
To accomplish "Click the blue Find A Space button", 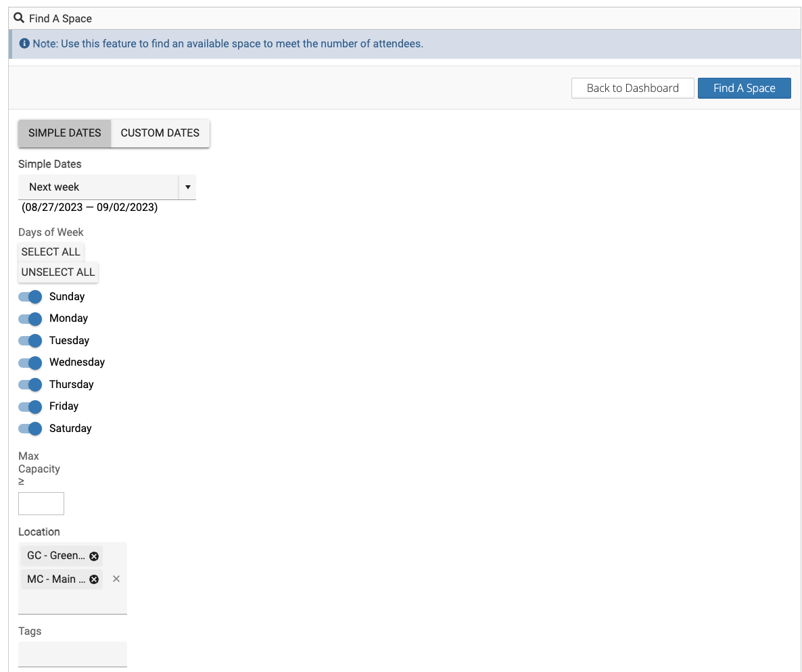I will (744, 89).
